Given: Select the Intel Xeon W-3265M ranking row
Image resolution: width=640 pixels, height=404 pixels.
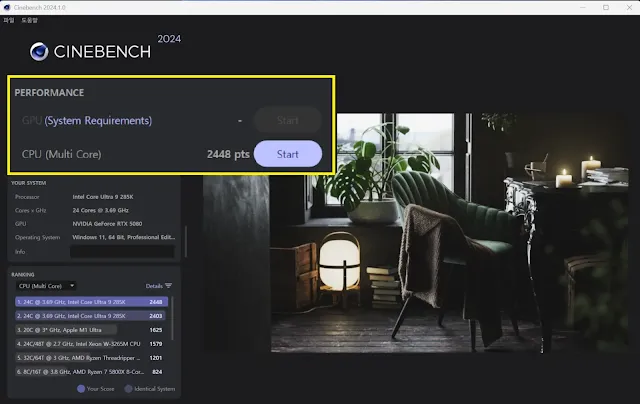Looking at the screenshot, I should [91, 344].
